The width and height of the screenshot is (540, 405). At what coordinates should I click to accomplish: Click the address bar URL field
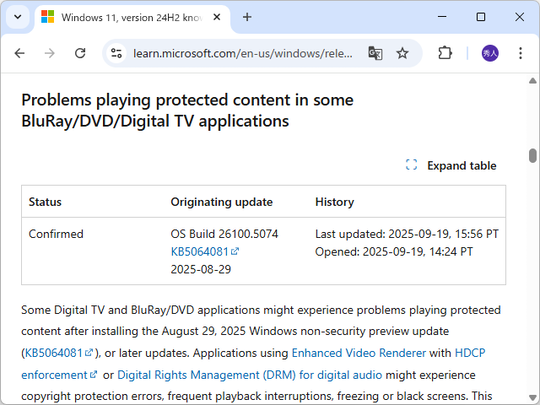[x=242, y=53]
